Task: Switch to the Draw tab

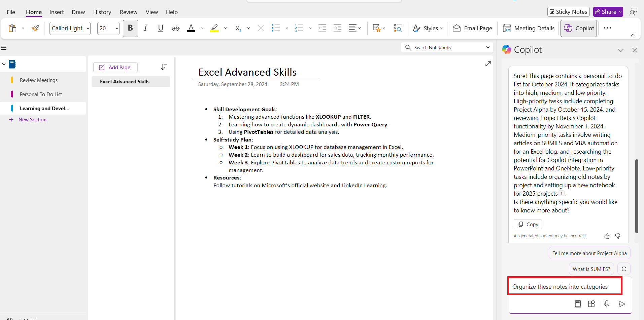Action: tap(78, 12)
